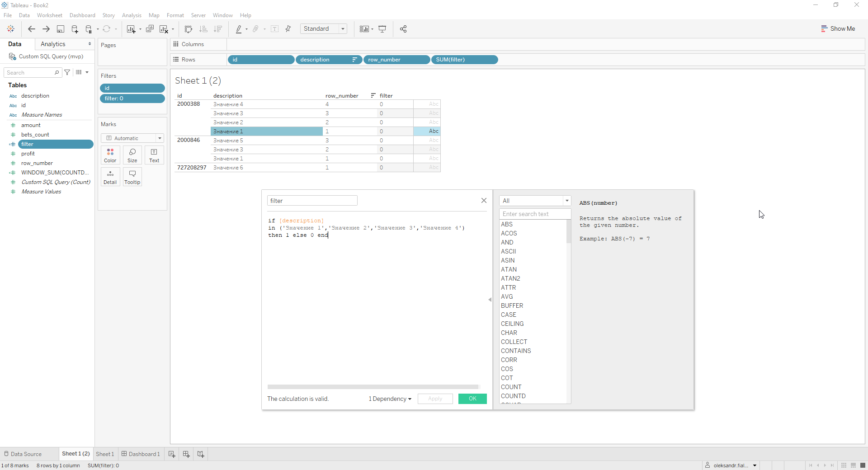Click the group members paperclip icon
This screenshot has height=470, width=868.
tap(255, 29)
